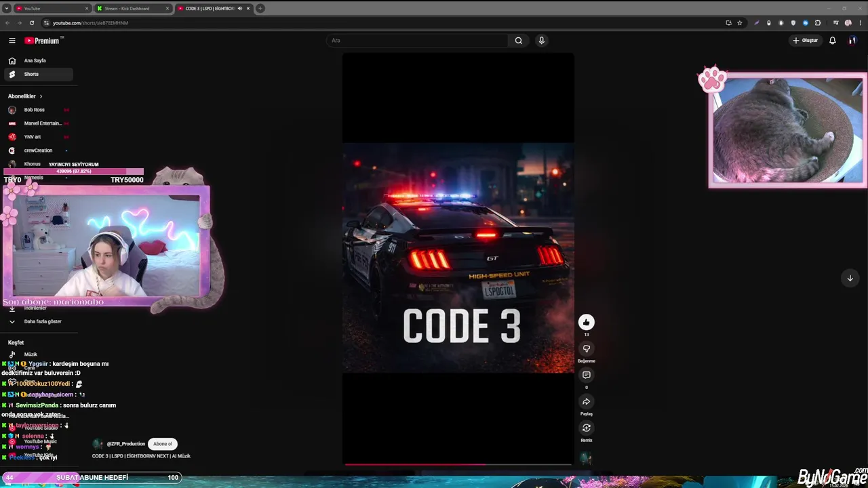Click the search magnifier button
The image size is (868, 488).
pos(519,41)
